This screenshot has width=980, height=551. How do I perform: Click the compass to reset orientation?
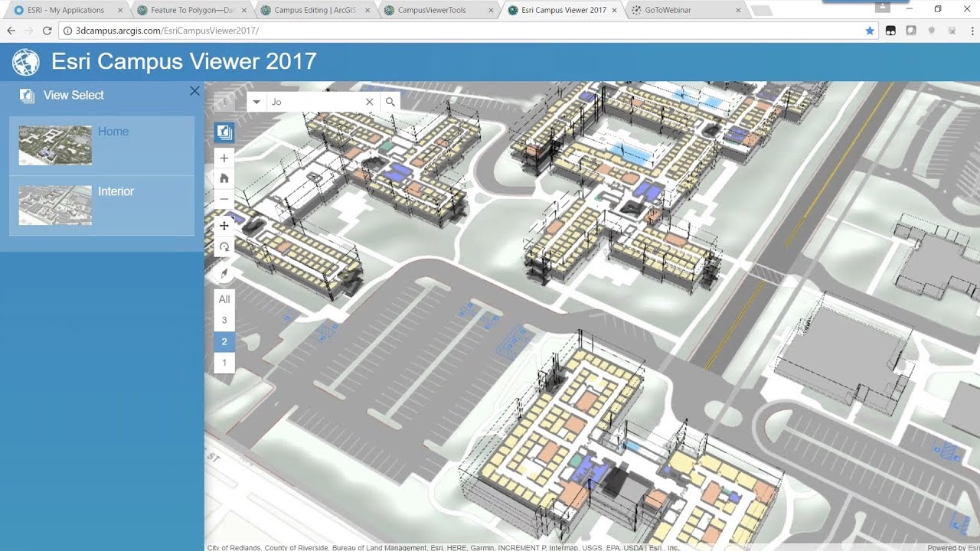(x=224, y=274)
